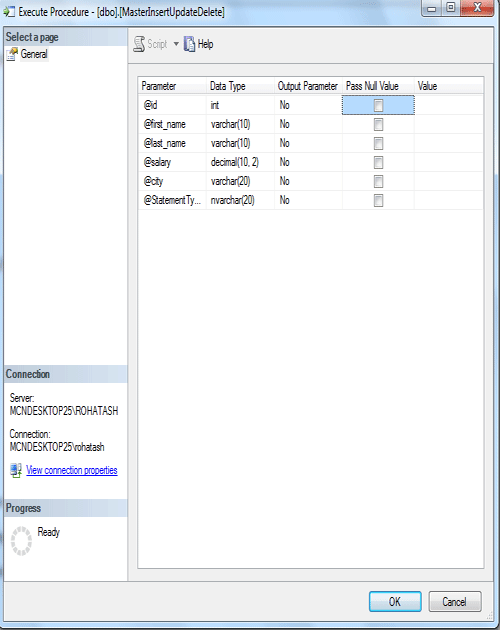Click the varchar(20) data type cell
The height and width of the screenshot is (630, 500).
(240, 181)
